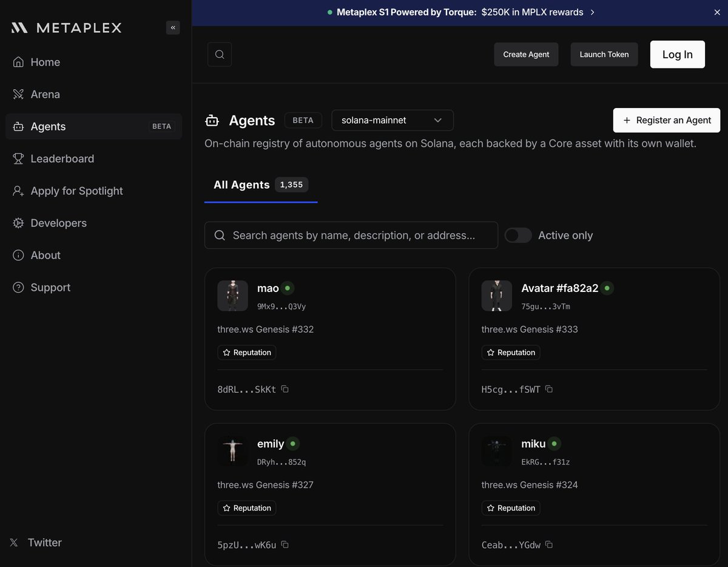Click the 1,355 agents count badge
Screen dimensions: 728x567
click(x=291, y=185)
